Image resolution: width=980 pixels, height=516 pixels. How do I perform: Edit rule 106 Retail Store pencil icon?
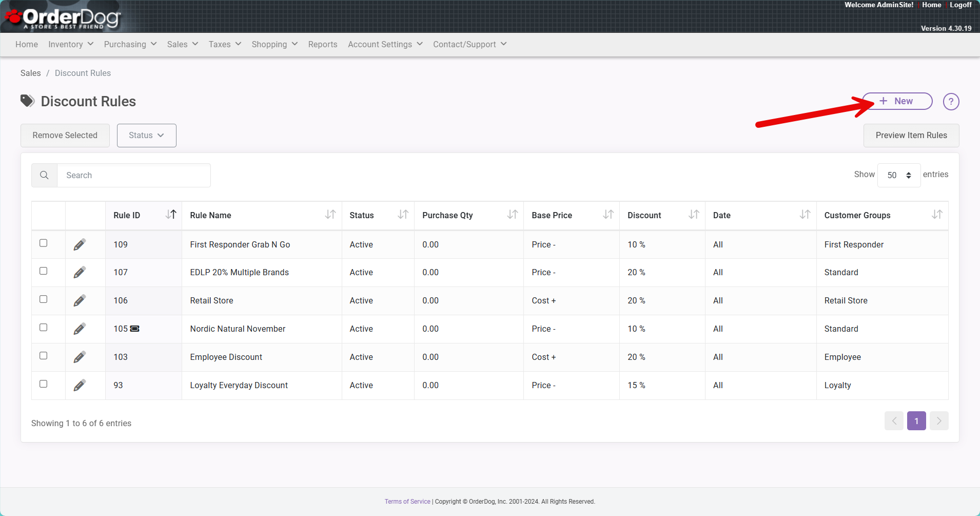coord(80,300)
